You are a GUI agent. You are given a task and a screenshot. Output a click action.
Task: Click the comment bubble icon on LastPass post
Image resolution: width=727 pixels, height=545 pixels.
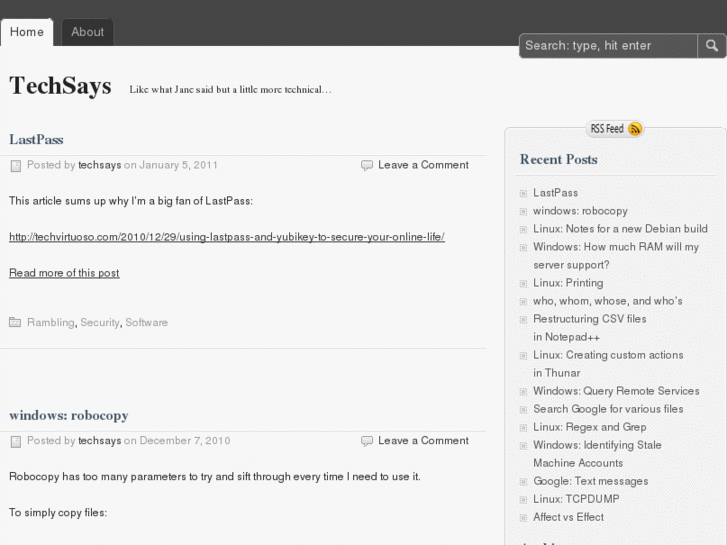[x=367, y=165]
